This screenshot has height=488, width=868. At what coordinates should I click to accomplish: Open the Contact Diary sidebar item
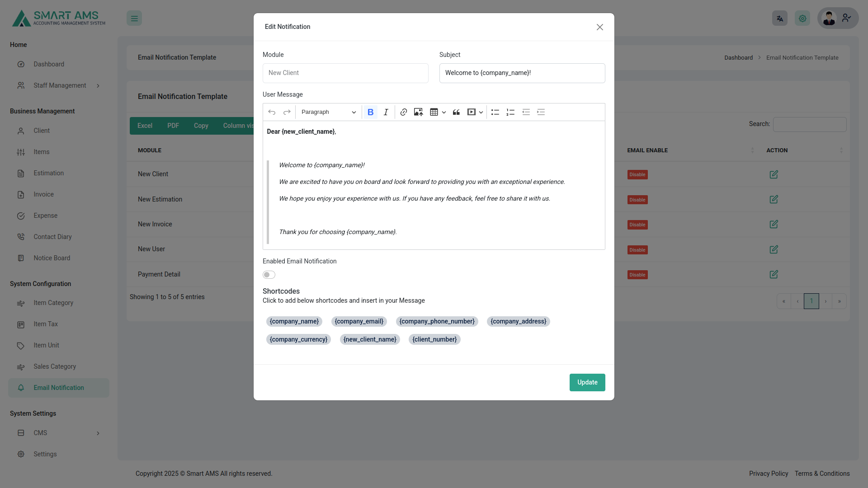[52, 237]
